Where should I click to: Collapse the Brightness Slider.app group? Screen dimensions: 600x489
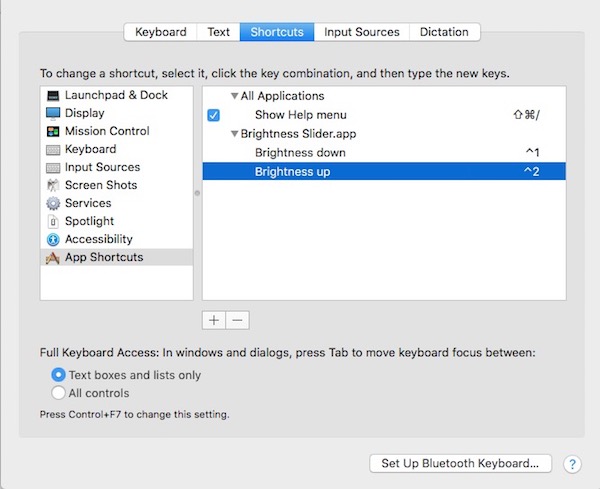pos(234,133)
